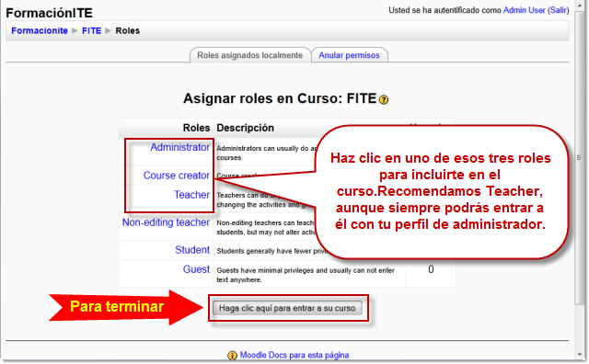Click the vertical scrollbar thumb

point(579,157)
